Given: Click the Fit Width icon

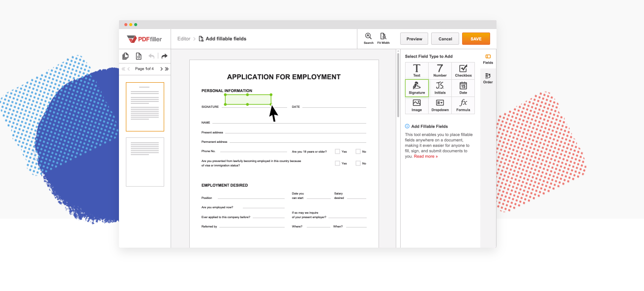Looking at the screenshot, I should coord(383,37).
